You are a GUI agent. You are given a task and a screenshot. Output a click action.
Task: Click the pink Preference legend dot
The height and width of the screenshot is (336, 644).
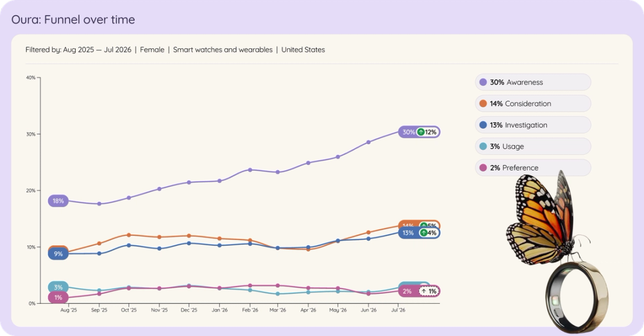coord(483,167)
